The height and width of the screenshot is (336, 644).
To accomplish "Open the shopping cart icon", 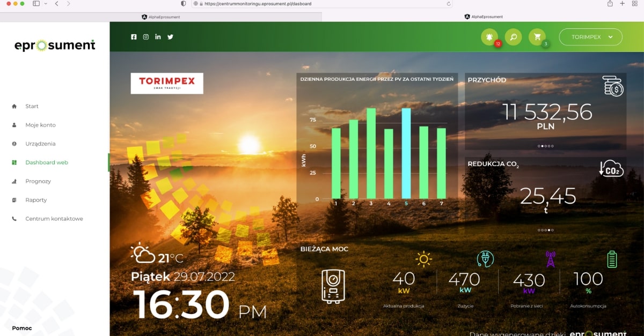I will click(x=537, y=37).
